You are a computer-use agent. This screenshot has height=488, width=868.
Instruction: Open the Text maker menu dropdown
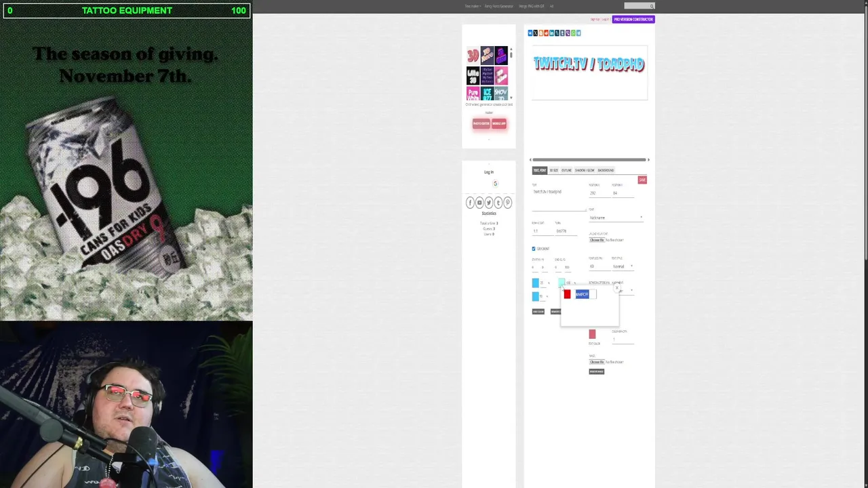(x=473, y=6)
